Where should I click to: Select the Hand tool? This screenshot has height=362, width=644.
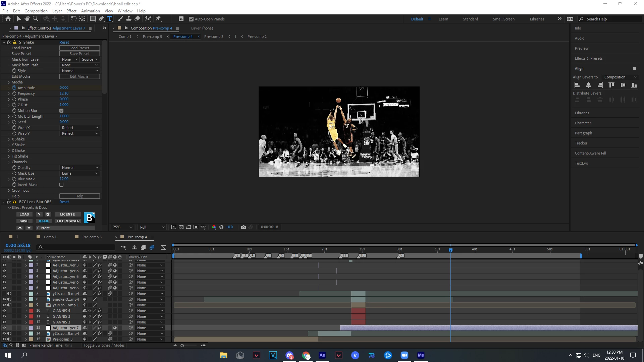pos(27,19)
